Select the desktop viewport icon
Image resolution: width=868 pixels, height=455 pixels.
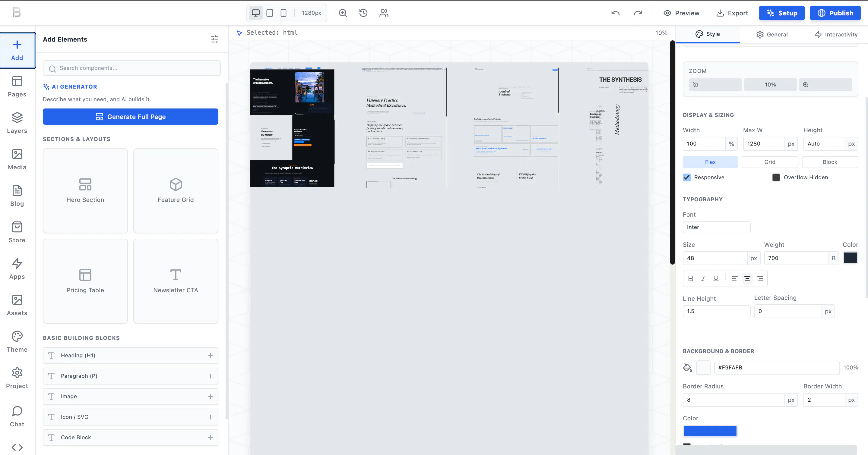(256, 13)
